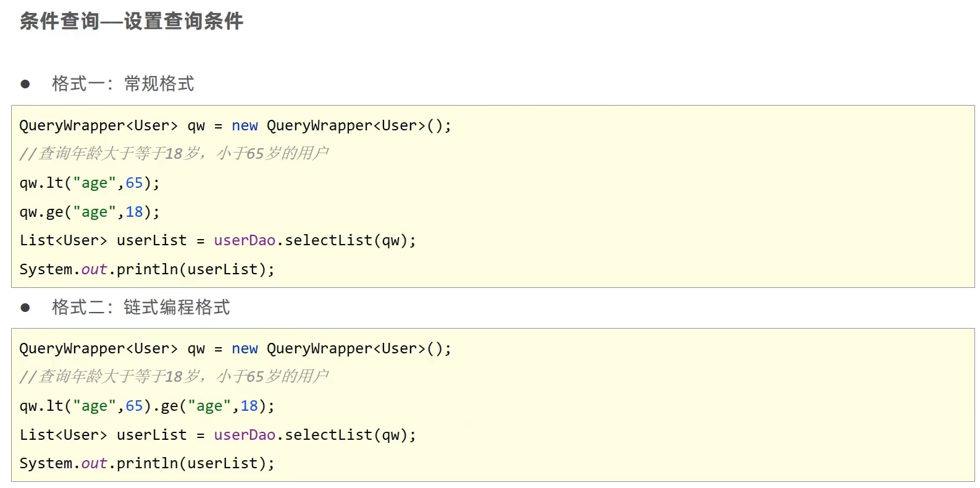Click the blue number 18 in standalone qw.ge line
The width and height of the screenshot is (980, 488).
(134, 212)
